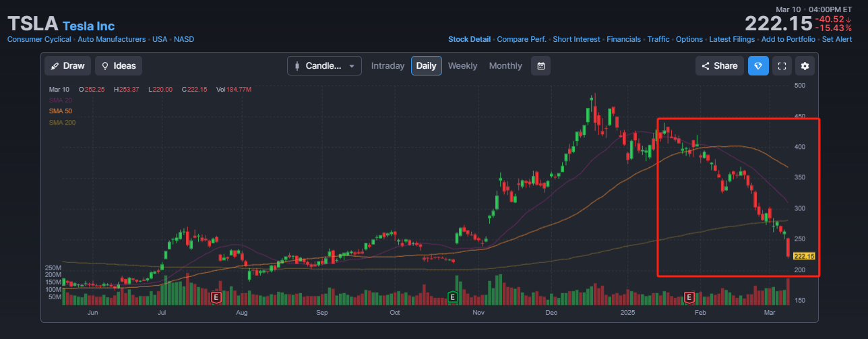Open Consumer Cyclical sector link
868x339 pixels.
(x=40, y=39)
